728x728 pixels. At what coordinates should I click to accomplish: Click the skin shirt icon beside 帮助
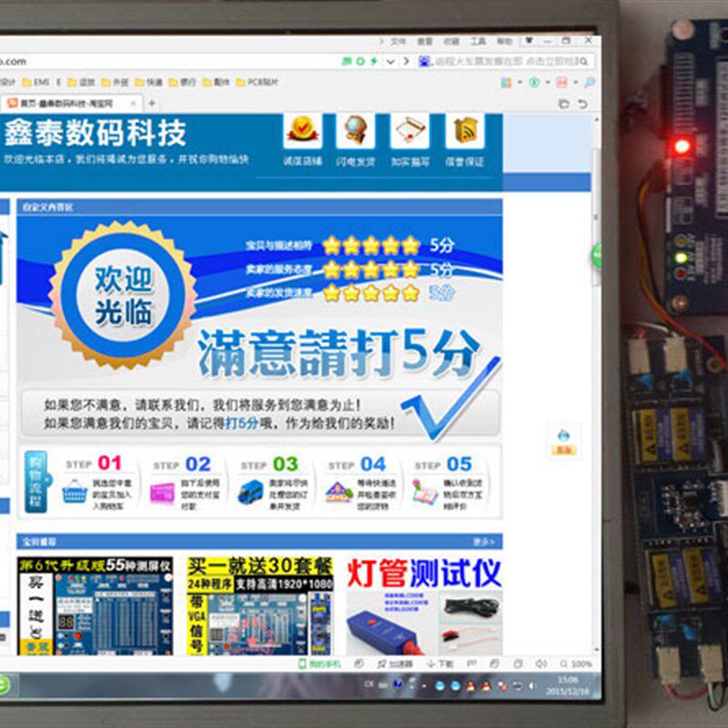529,41
